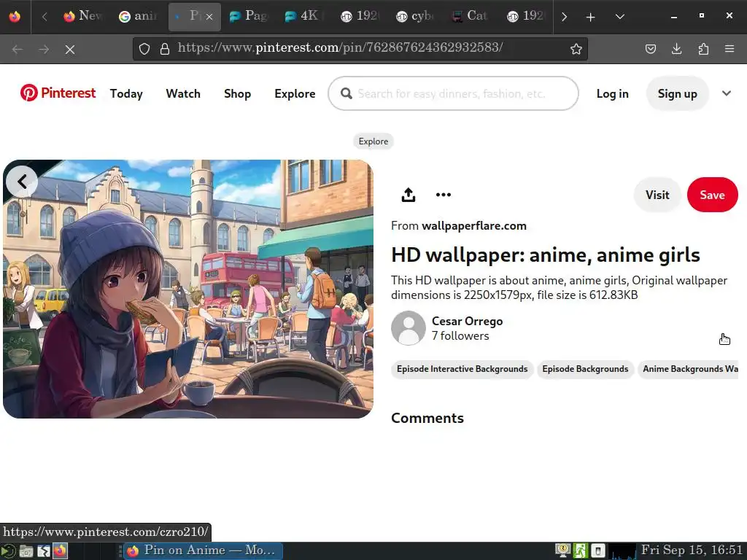Close the current Pinterest tab
This screenshot has width=747, height=560.
(x=209, y=17)
